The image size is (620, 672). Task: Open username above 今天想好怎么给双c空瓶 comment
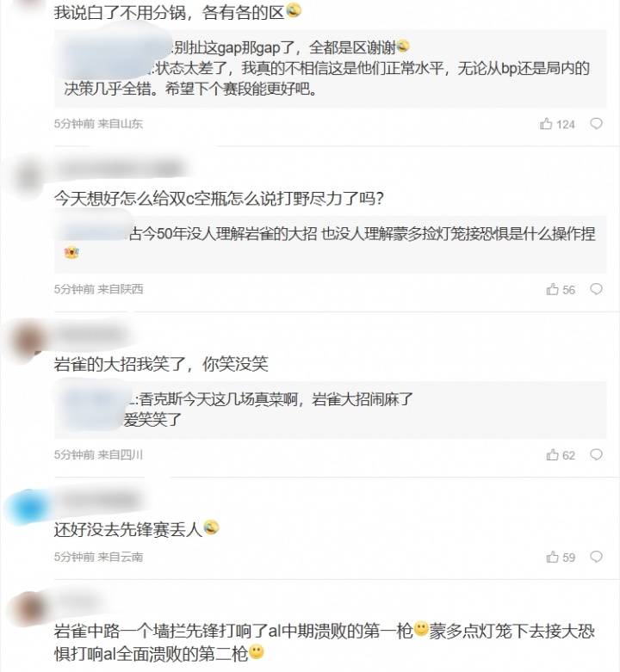tap(120, 170)
